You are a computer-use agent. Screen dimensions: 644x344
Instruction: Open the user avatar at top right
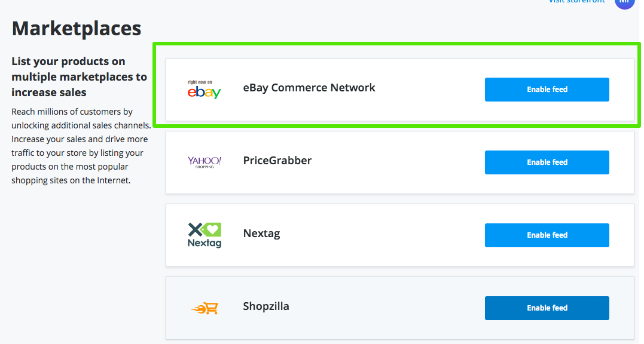(624, 2)
